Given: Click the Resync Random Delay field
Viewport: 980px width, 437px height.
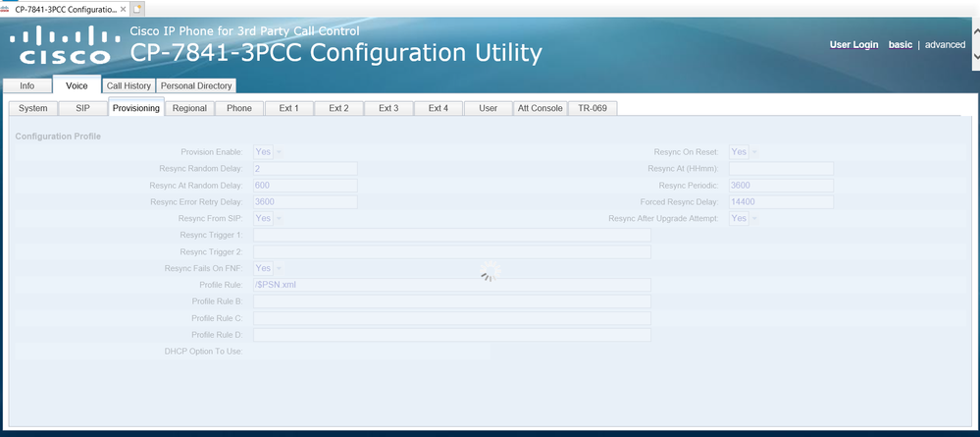Looking at the screenshot, I should click(305, 168).
